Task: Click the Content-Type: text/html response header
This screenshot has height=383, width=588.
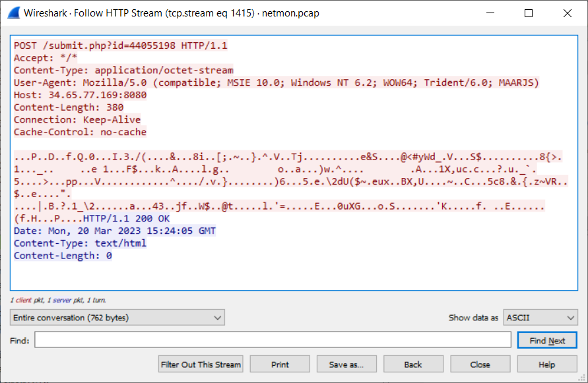Action: (x=81, y=243)
